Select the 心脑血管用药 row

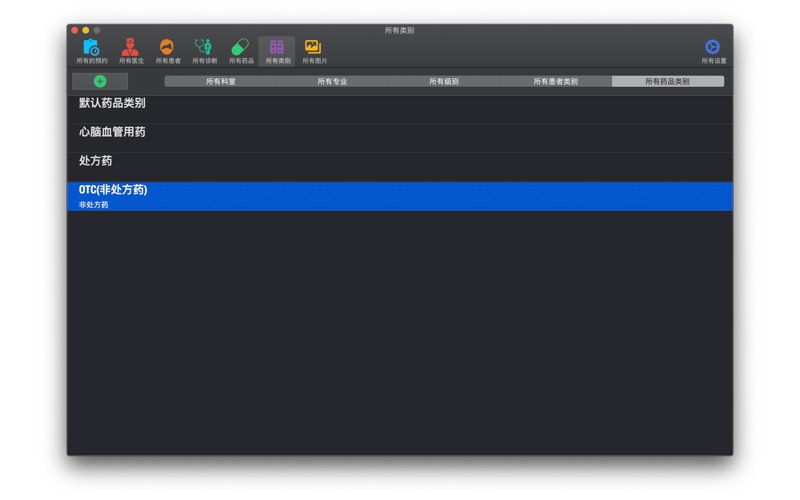pyautogui.click(x=400, y=138)
